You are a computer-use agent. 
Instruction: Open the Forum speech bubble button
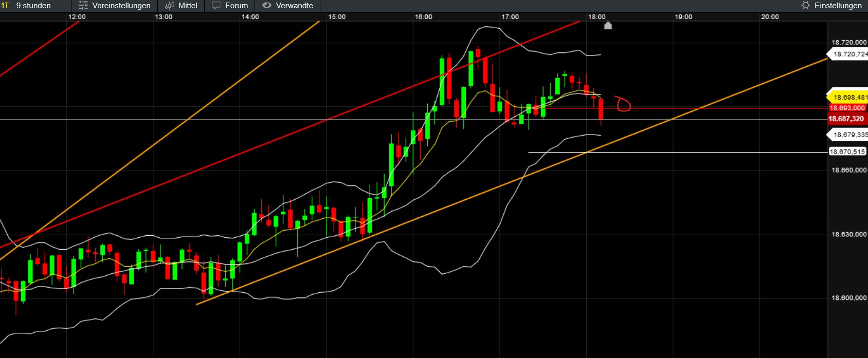pos(230,6)
